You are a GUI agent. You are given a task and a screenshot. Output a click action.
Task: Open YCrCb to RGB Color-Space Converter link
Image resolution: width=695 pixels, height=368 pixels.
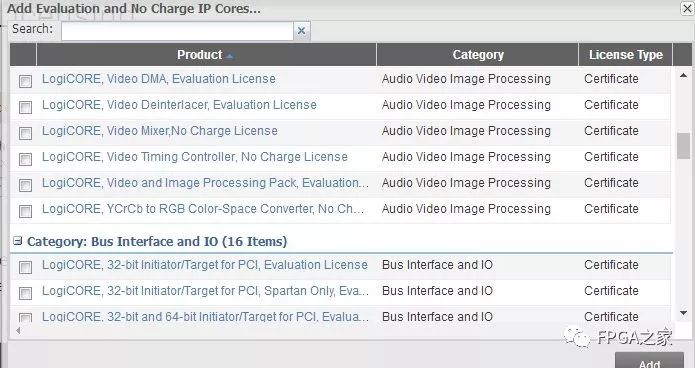coord(203,209)
